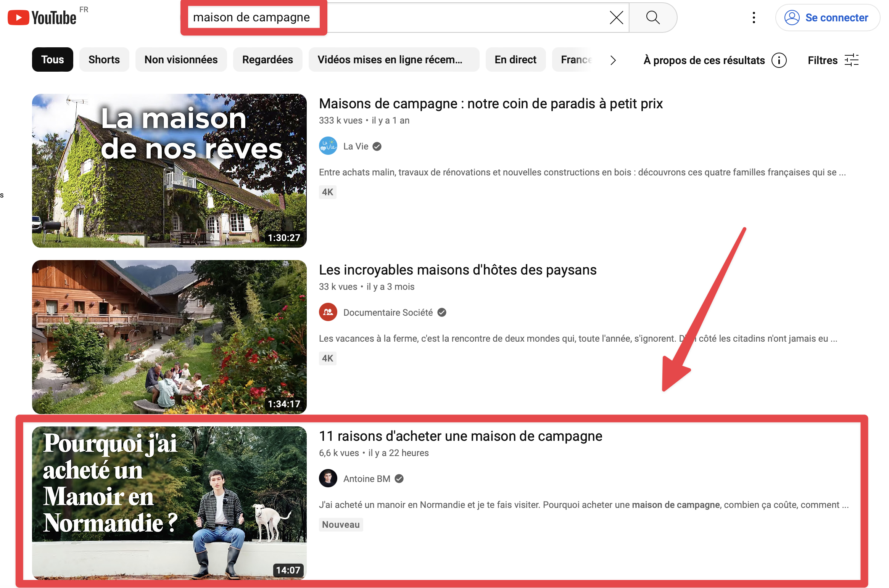
Task: Select Vidéos mises en ligne récemment chip
Action: 393,60
